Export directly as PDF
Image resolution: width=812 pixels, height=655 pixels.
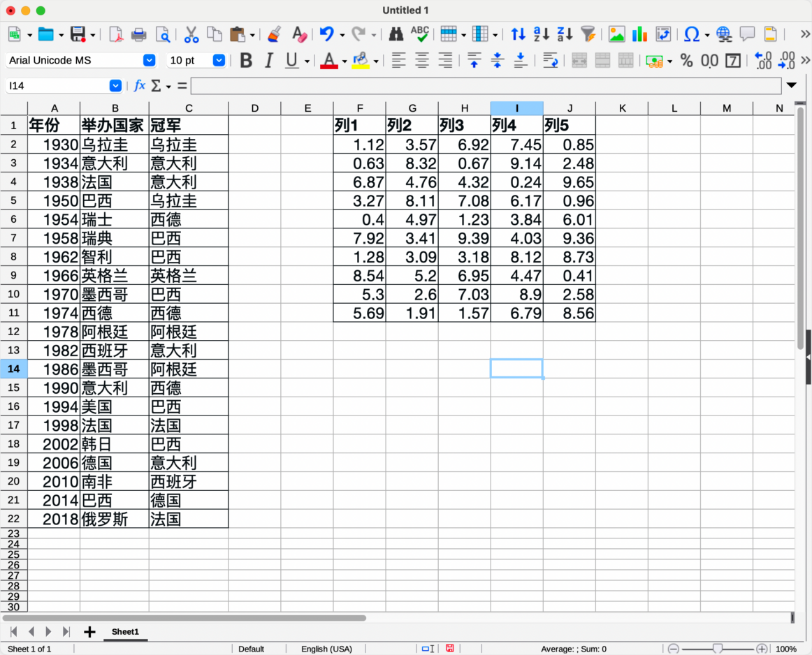tap(116, 35)
